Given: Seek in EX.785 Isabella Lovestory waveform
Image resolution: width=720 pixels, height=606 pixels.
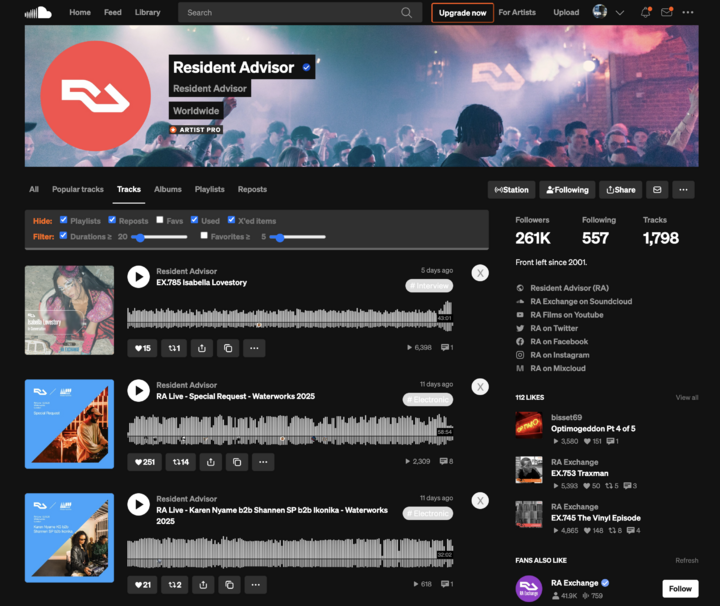Looking at the screenshot, I should tap(290, 315).
